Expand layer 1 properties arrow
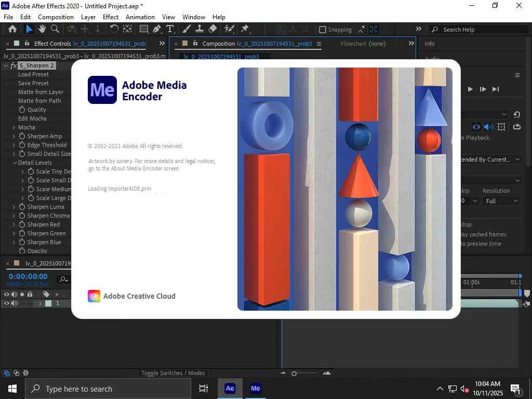This screenshot has height=399, width=532. coord(41,303)
